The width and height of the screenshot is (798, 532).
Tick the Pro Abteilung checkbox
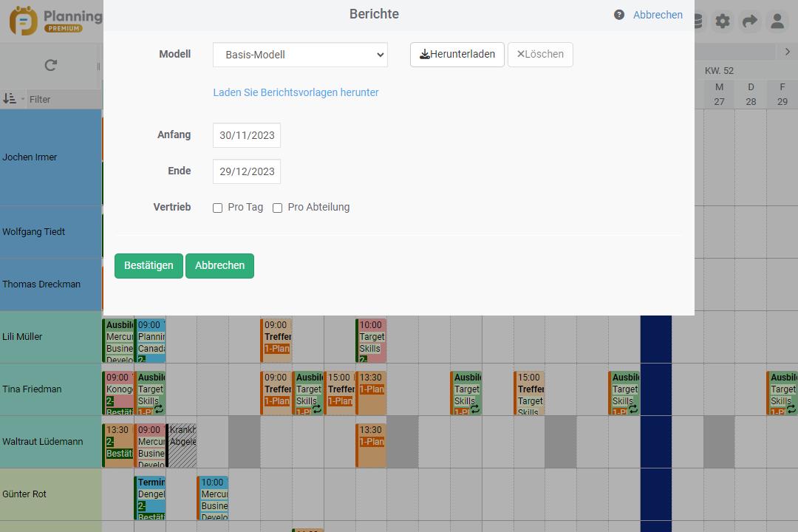point(278,208)
